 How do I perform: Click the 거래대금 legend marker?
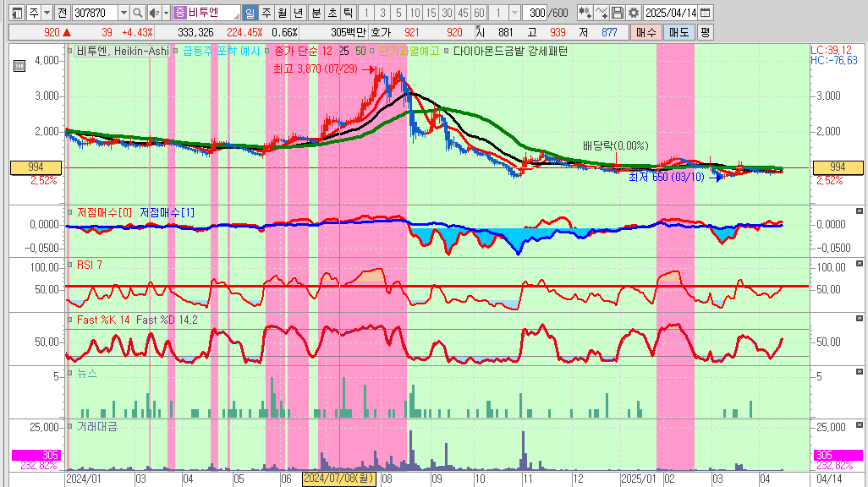[69, 426]
